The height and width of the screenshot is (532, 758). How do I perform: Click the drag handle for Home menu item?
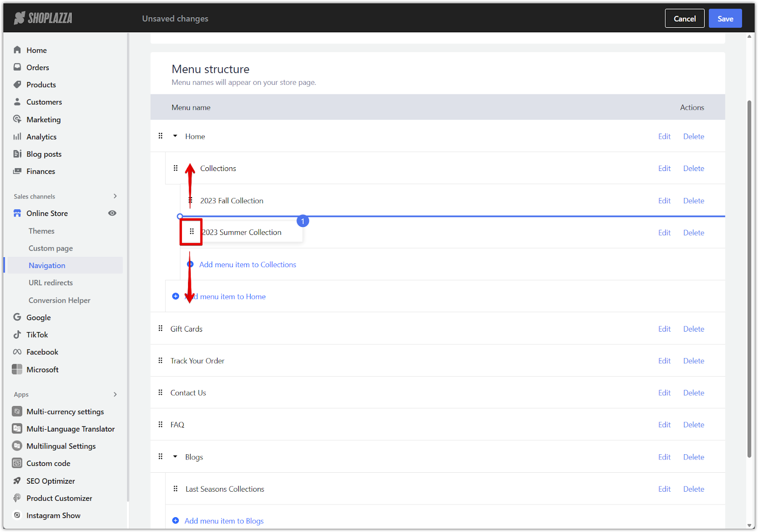161,136
